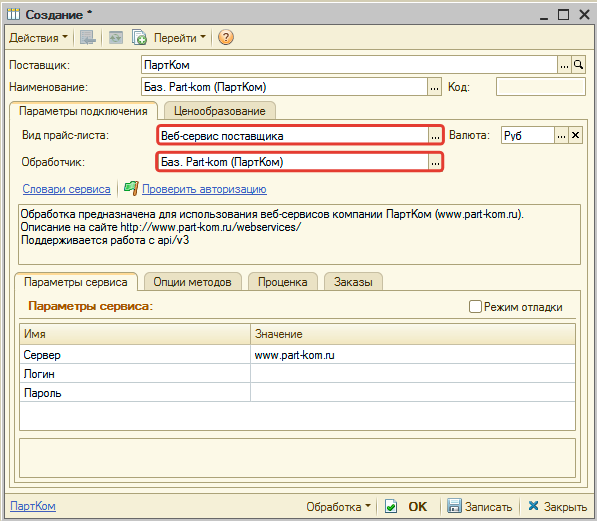Viewport: 597px width, 521px height.
Task: Click the search magnifier next to Поставщик
Action: coord(578,65)
